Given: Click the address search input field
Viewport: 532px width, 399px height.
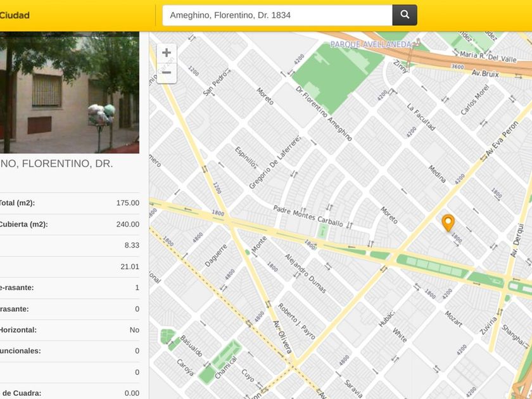Looking at the screenshot, I should click(x=277, y=15).
